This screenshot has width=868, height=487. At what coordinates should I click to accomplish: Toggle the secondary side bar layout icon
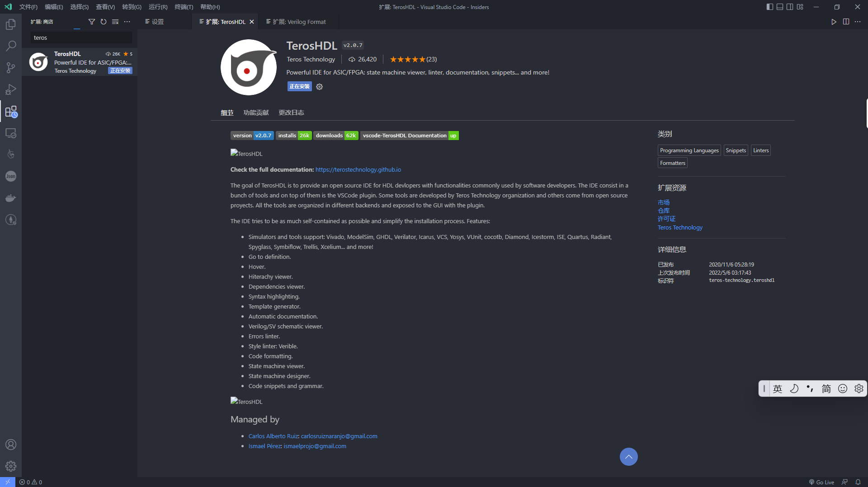tap(790, 7)
